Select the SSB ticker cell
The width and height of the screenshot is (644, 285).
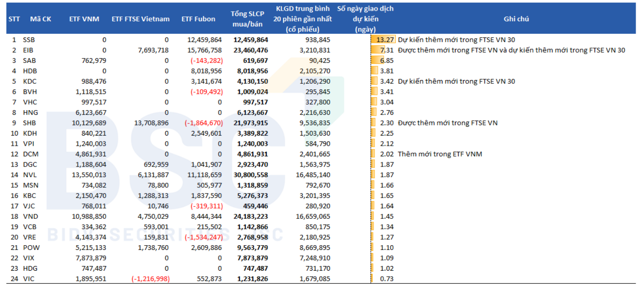click(x=30, y=40)
